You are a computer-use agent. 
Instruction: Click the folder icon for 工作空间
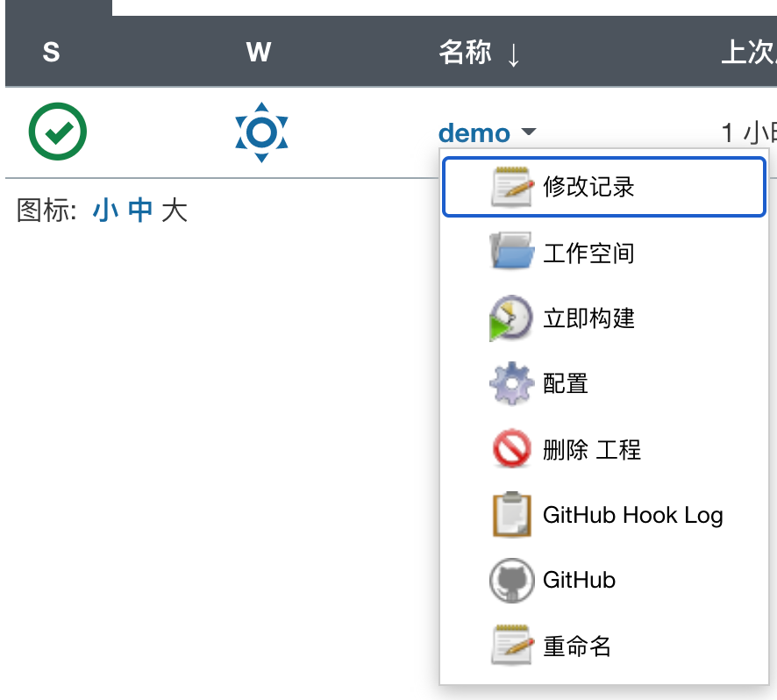pyautogui.click(x=511, y=253)
